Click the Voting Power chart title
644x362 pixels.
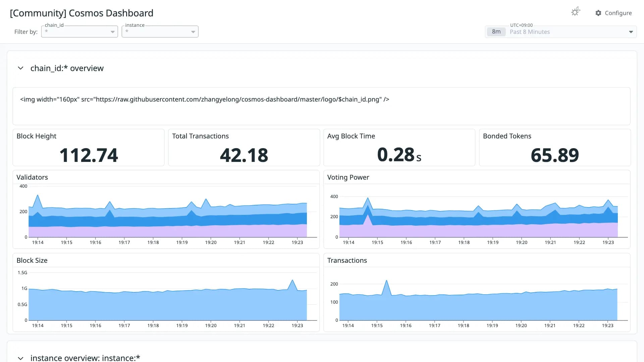click(348, 177)
